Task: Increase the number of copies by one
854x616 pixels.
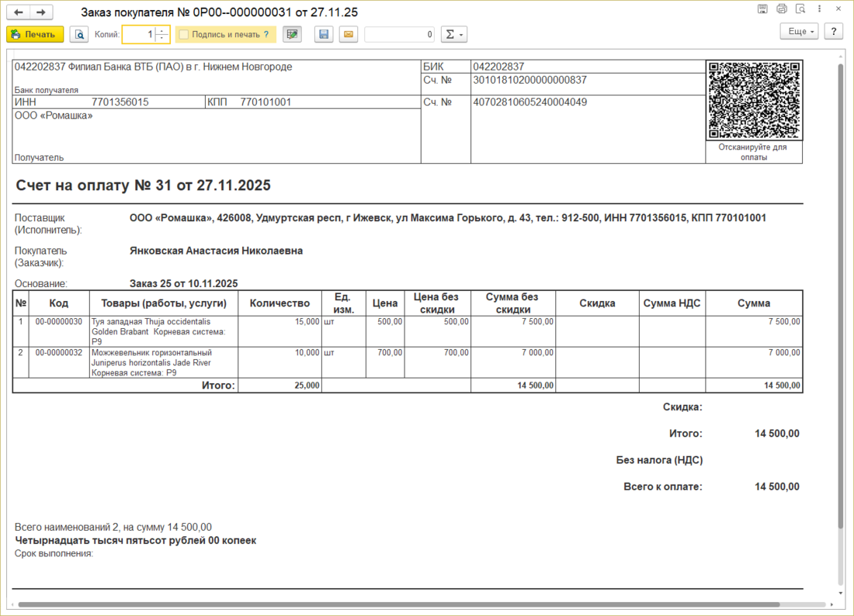Action: coord(161,31)
